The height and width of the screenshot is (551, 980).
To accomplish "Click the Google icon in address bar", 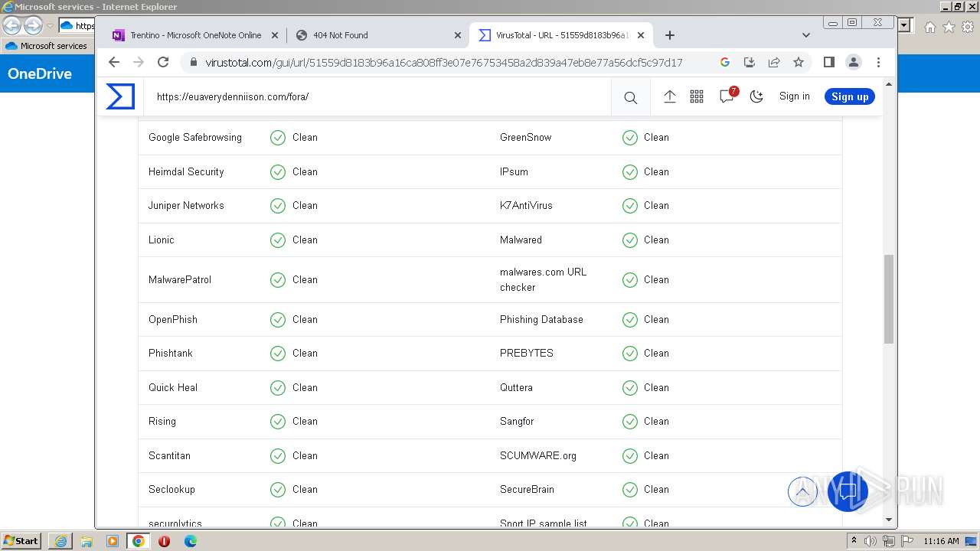I will pyautogui.click(x=725, y=62).
